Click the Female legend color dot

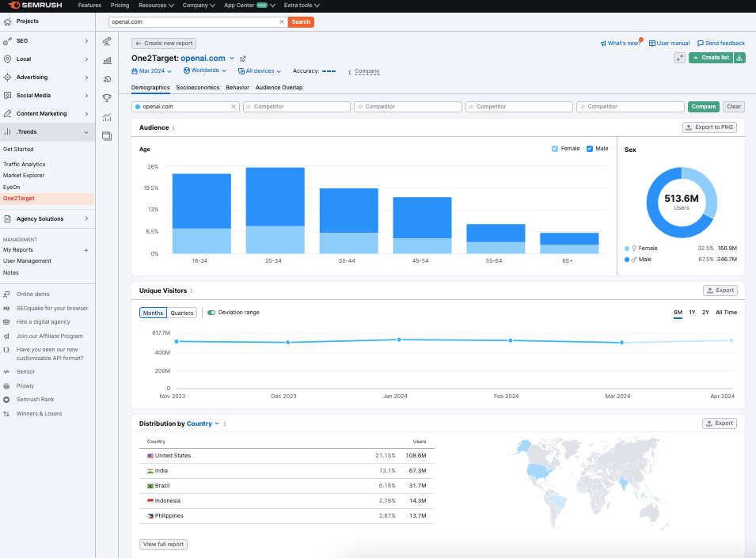click(x=627, y=249)
